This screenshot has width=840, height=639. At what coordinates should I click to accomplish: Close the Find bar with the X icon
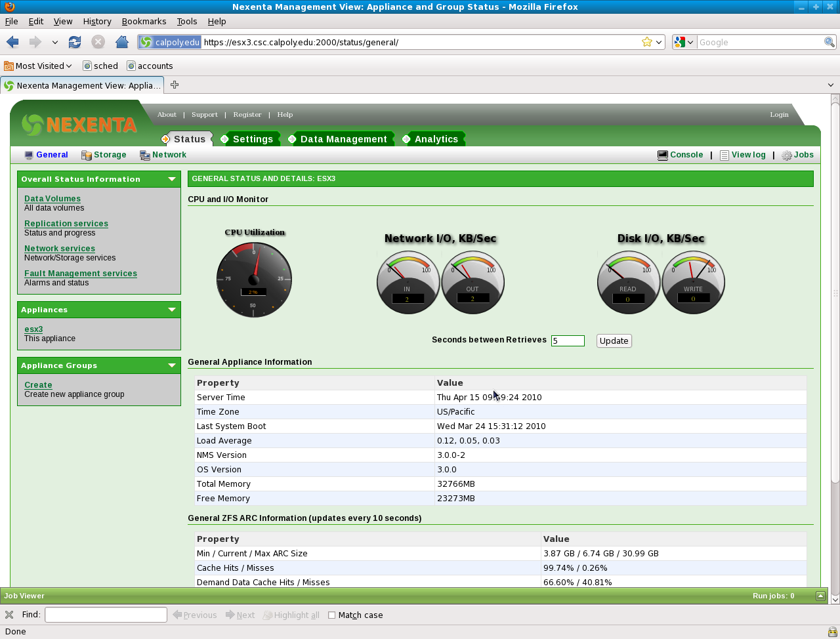point(9,615)
